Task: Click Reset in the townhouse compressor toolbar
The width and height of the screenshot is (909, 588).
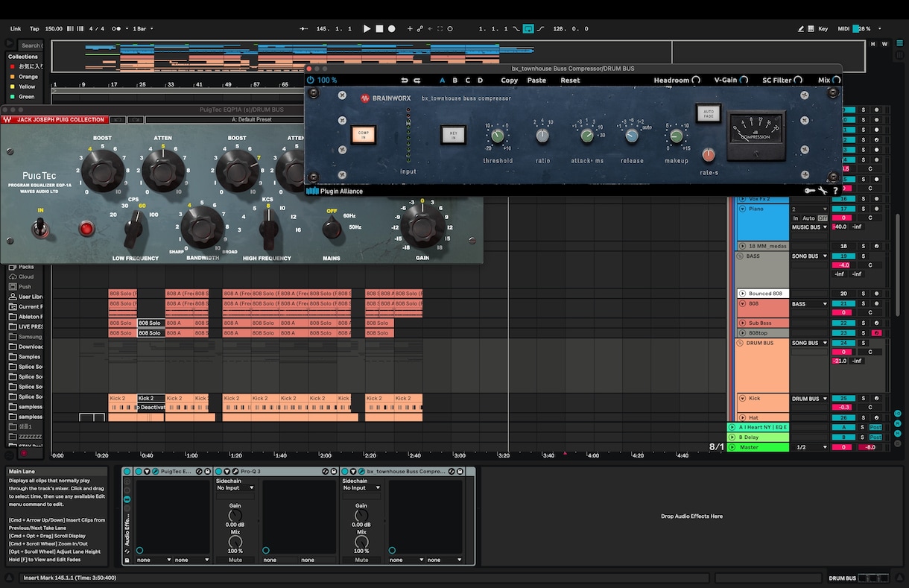Action: [570, 80]
